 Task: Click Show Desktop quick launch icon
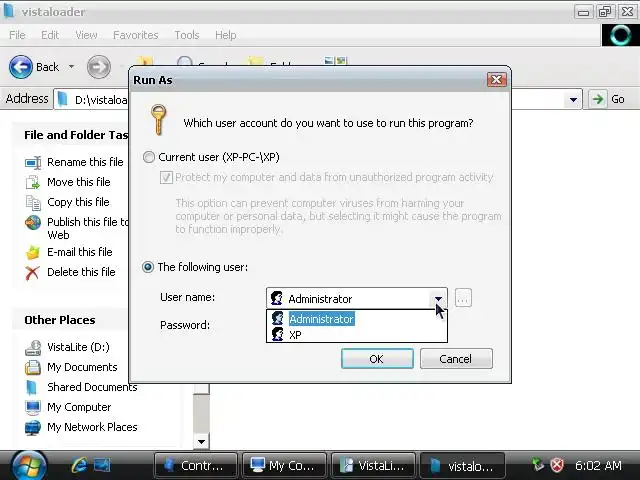click(102, 465)
